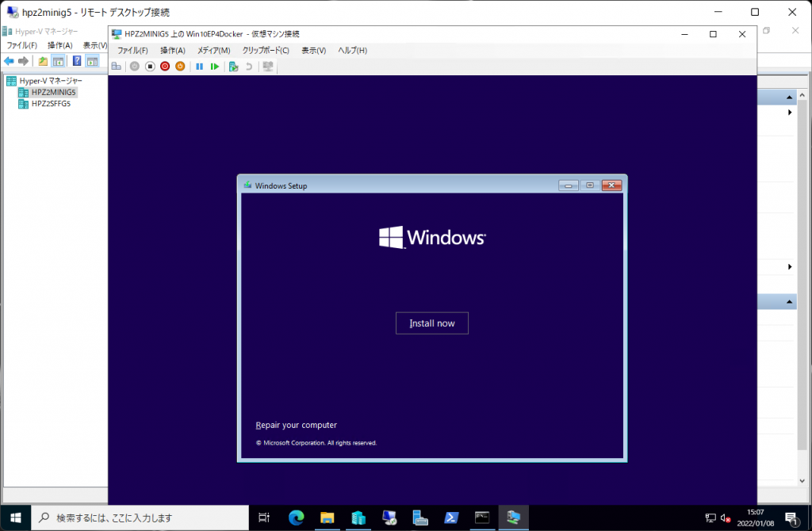
Task: Switch to Virtual Machine Connection taskbar icon
Action: coord(513,518)
